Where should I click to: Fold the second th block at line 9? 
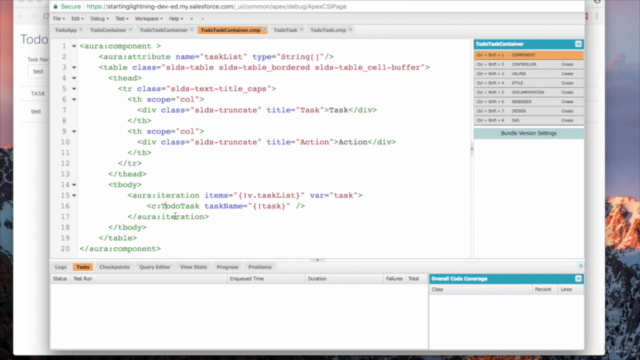click(74, 131)
